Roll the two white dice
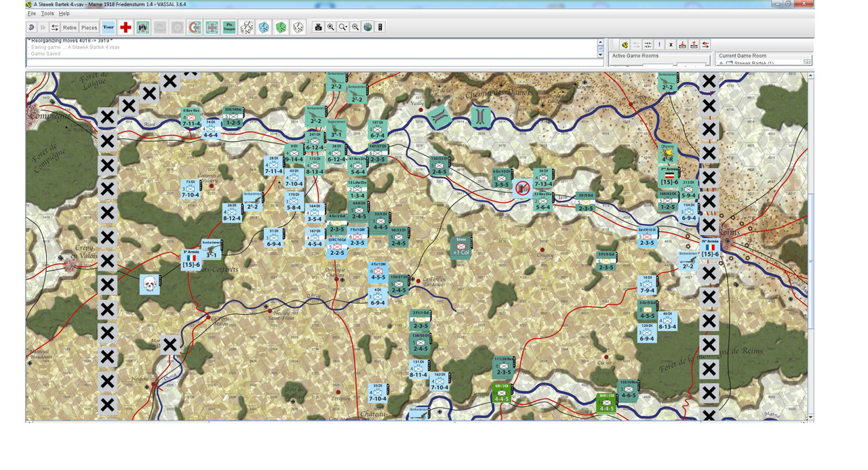Viewport: 868px width, 470px height. point(247,28)
